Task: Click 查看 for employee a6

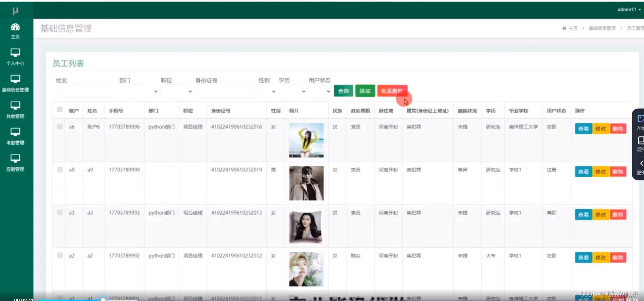Action: pyautogui.click(x=584, y=129)
